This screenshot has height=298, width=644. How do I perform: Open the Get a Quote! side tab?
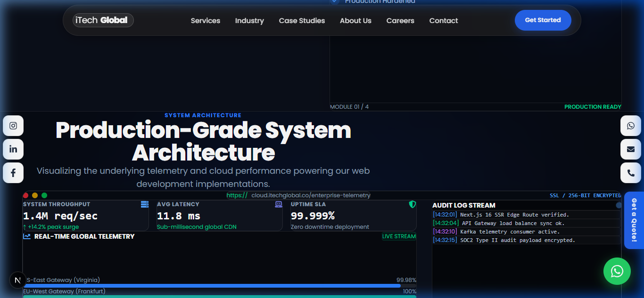[634, 220]
